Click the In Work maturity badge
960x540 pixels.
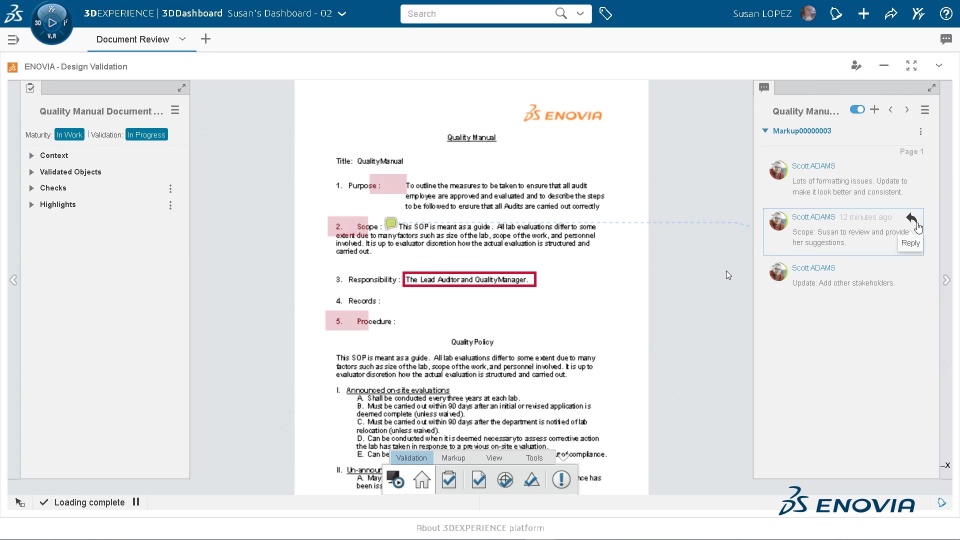[69, 135]
